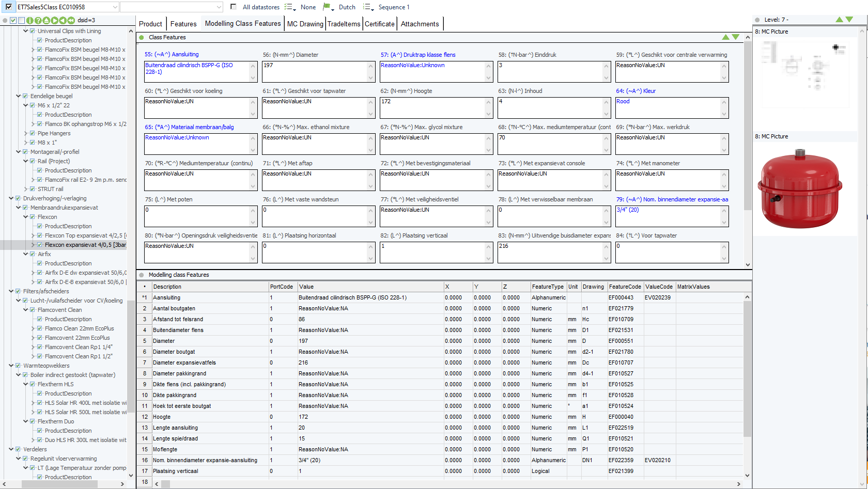
Task: Click the green question mark help icon
Action: [x=38, y=21]
